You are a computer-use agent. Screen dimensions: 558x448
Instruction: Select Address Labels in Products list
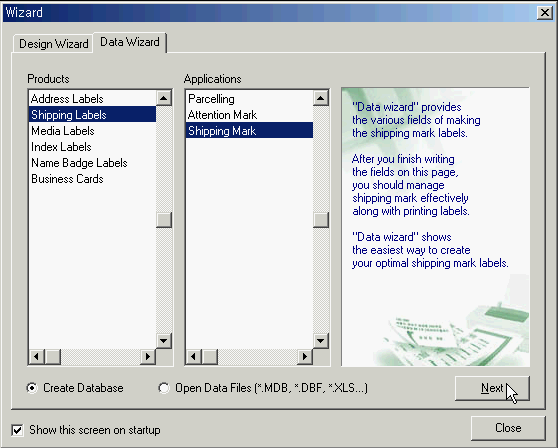coord(92,99)
